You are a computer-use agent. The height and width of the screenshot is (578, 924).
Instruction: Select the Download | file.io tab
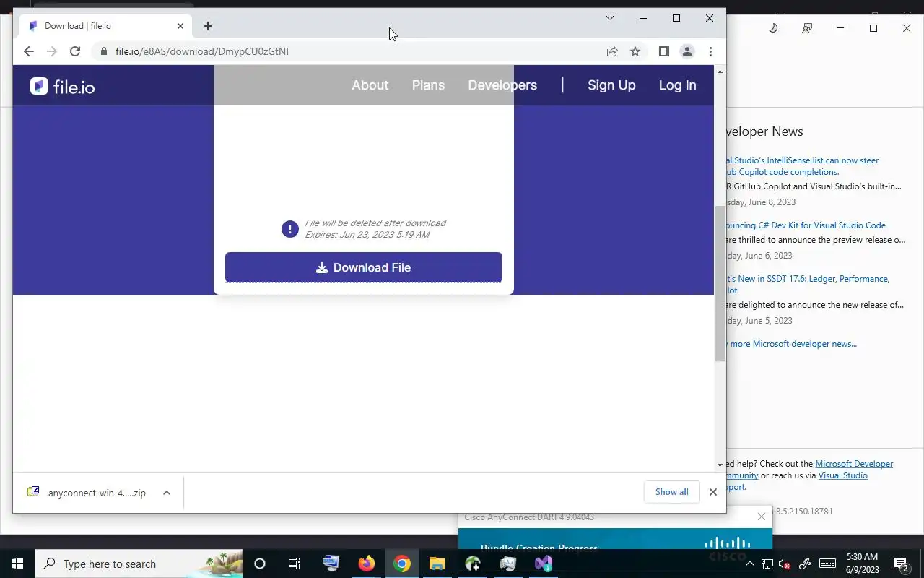105,26
